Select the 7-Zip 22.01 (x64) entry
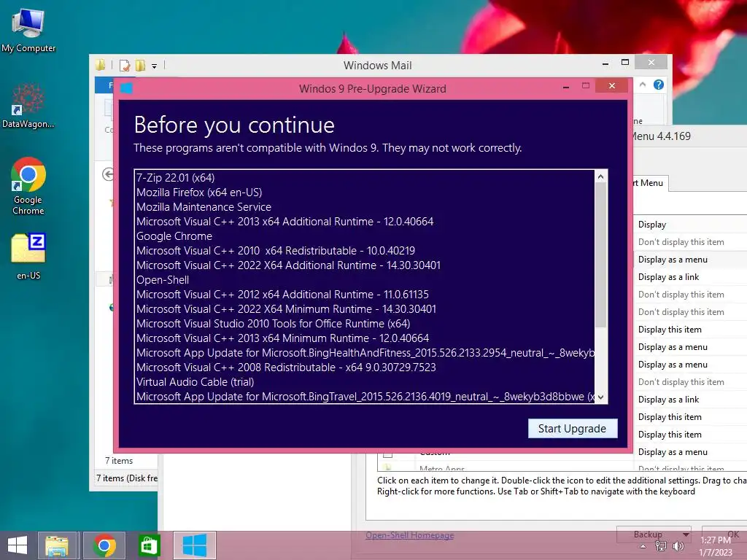747x560 pixels. coord(365,178)
